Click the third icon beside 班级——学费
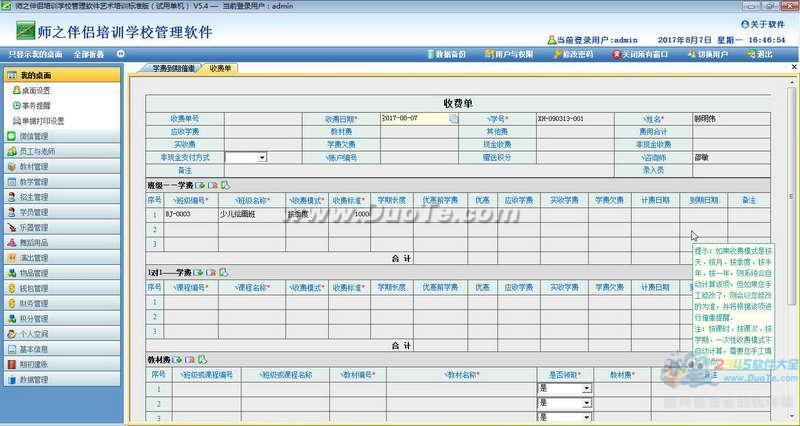Screen dimensions: 800x426 pyautogui.click(x=225, y=185)
